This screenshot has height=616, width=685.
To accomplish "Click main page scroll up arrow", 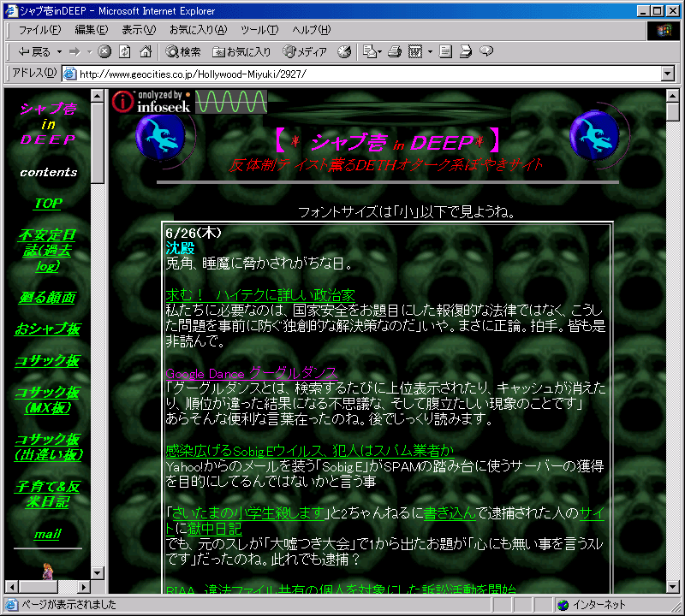I will click(672, 95).
